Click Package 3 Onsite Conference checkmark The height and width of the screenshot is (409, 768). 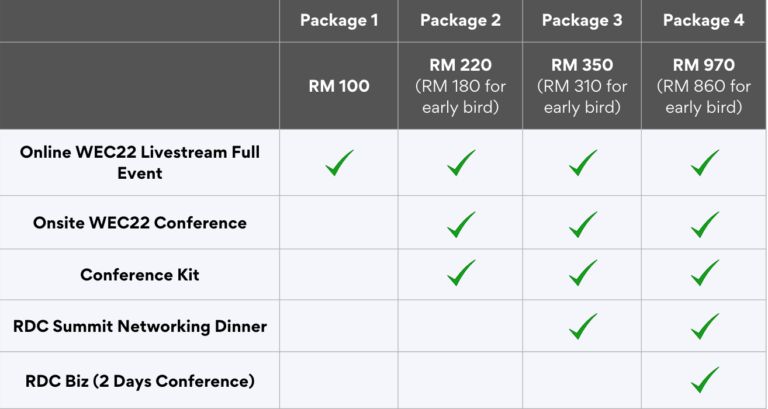[x=582, y=224]
